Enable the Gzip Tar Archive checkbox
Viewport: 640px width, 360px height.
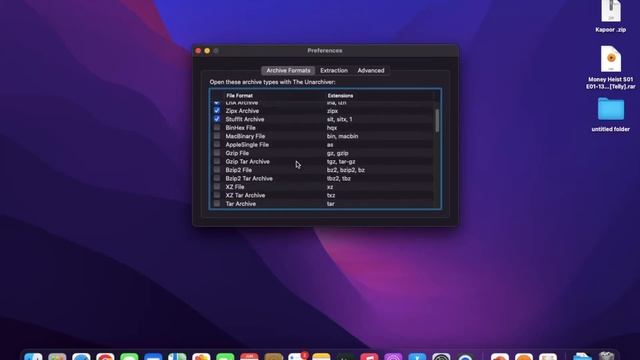[217, 161]
